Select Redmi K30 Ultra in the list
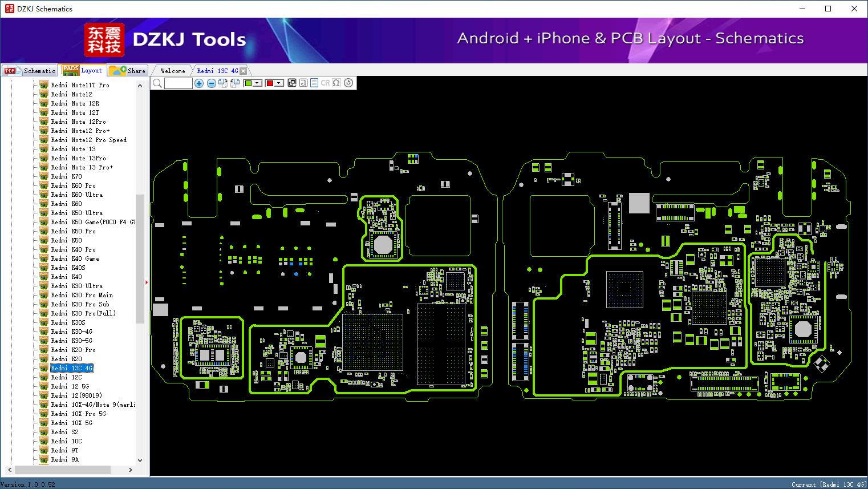868x489 pixels. tap(76, 286)
